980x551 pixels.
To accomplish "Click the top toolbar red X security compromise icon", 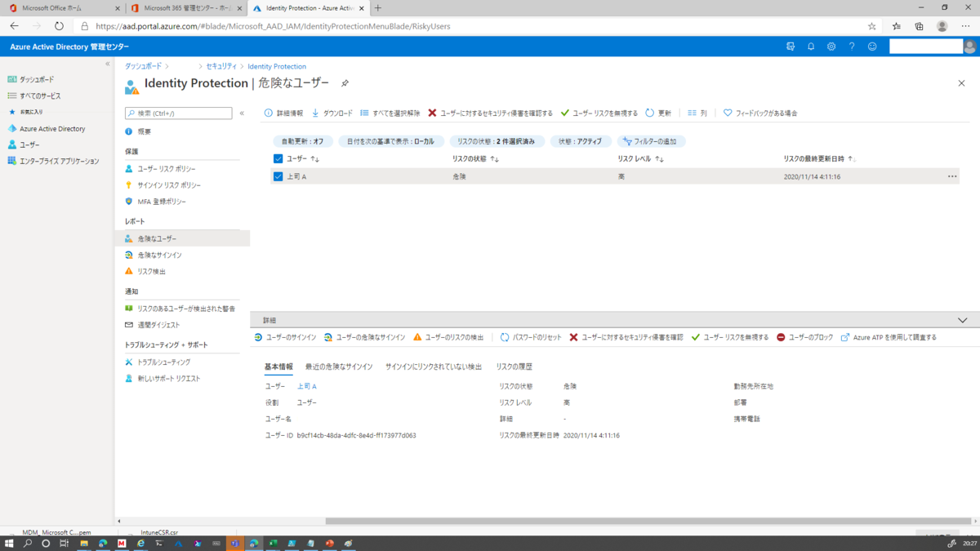I will click(432, 113).
